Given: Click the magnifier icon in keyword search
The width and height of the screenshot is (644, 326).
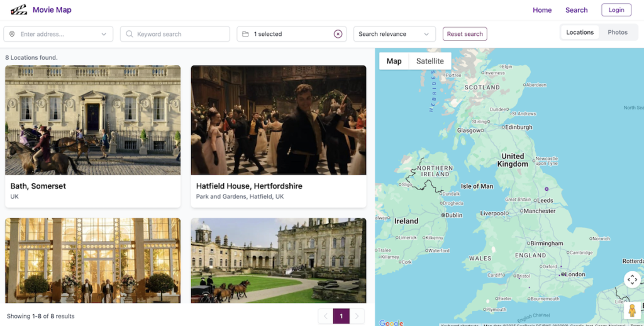Looking at the screenshot, I should [129, 34].
